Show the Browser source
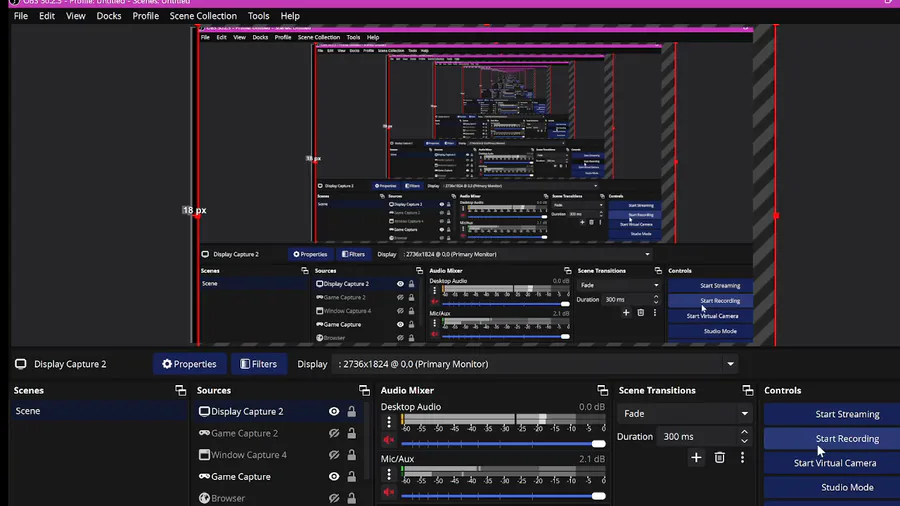 334,498
